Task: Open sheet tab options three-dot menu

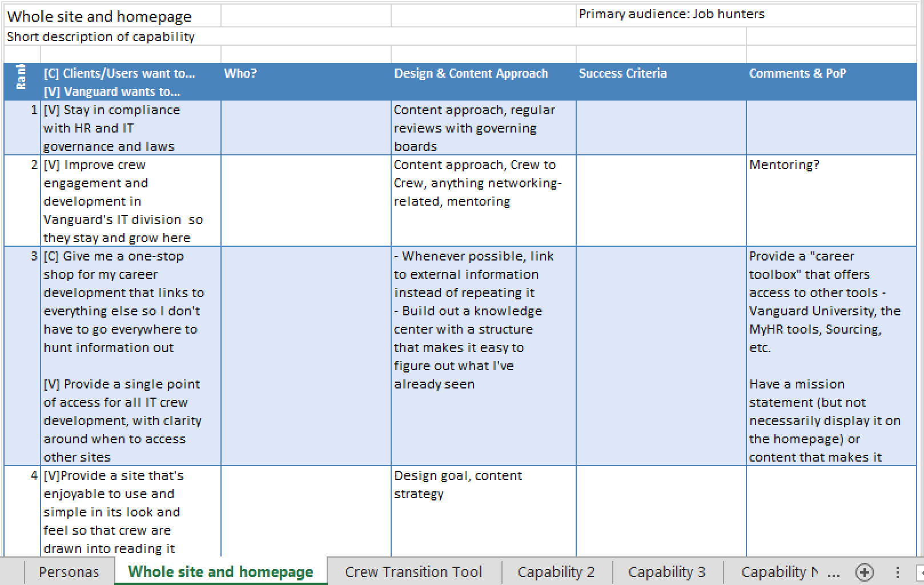Action: click(898, 572)
